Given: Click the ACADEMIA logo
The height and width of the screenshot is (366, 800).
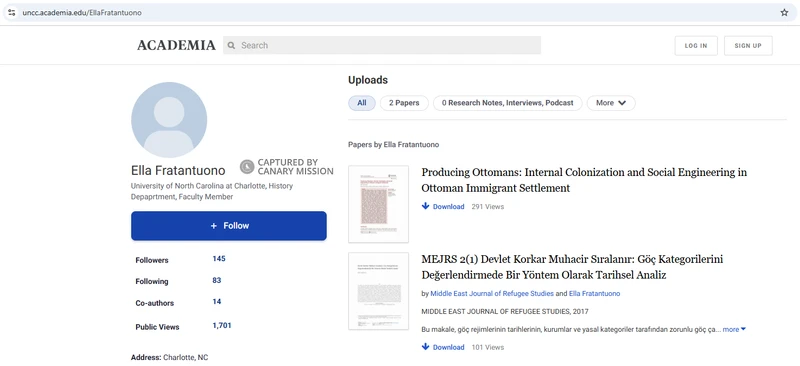Looking at the screenshot, I should [x=176, y=45].
